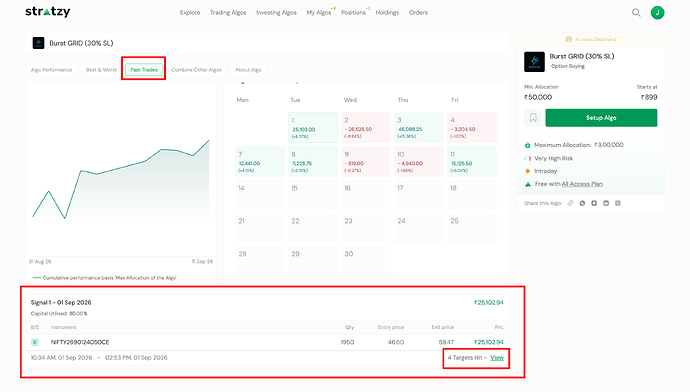Click last share icon in Share row
The height and width of the screenshot is (392, 690).
tap(618, 203)
